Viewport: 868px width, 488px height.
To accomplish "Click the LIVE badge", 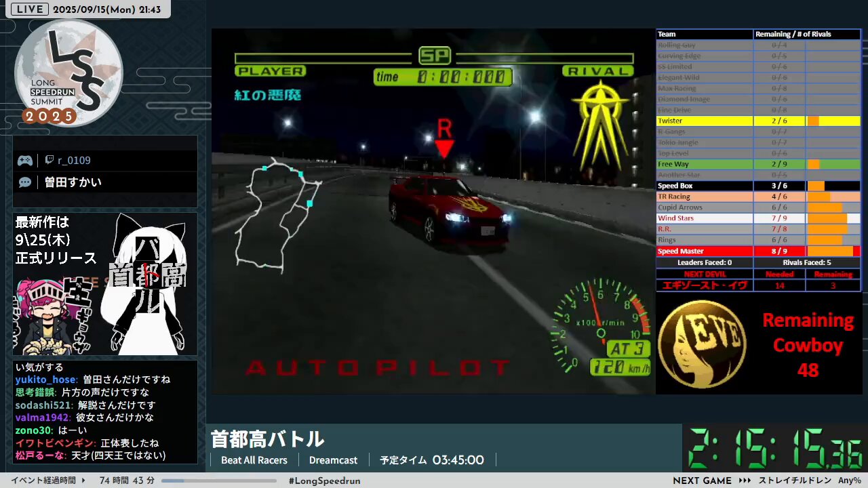I will pos(29,9).
